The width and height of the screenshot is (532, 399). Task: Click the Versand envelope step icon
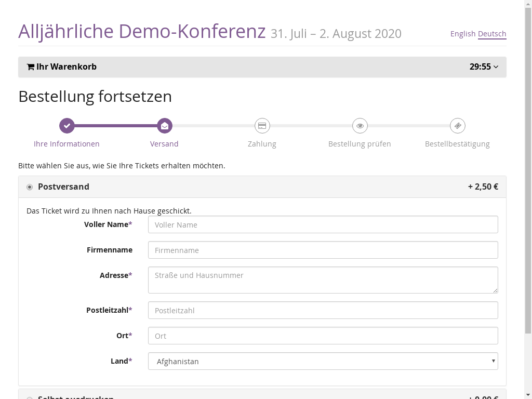click(164, 126)
